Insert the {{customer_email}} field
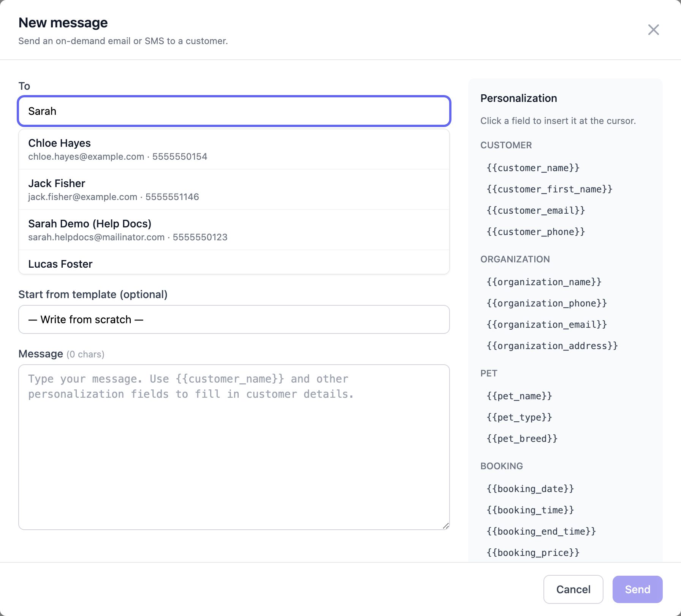The image size is (681, 616). 536,210
